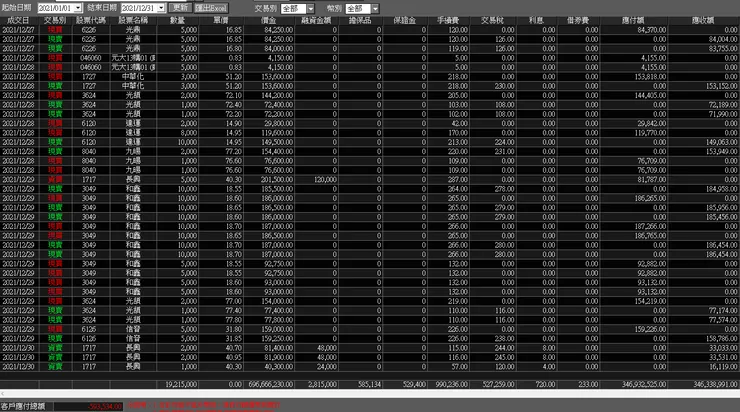Click the 保證金 column header
Viewport: 740px width, 412px height.
(405, 20)
